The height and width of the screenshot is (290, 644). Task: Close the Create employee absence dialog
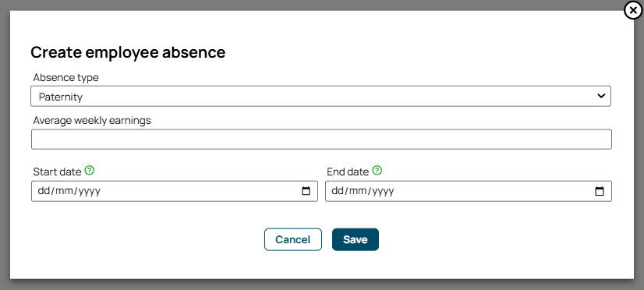[x=633, y=11]
